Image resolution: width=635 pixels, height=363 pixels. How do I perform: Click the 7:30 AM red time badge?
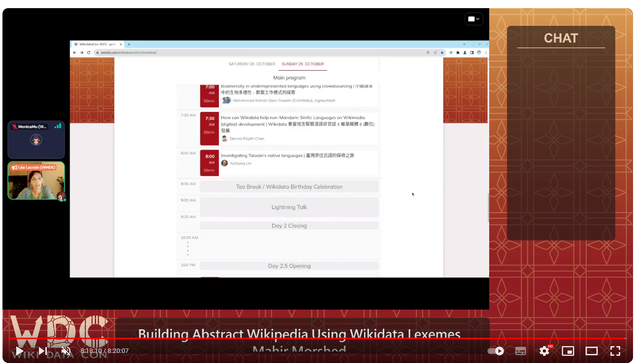[x=209, y=128]
